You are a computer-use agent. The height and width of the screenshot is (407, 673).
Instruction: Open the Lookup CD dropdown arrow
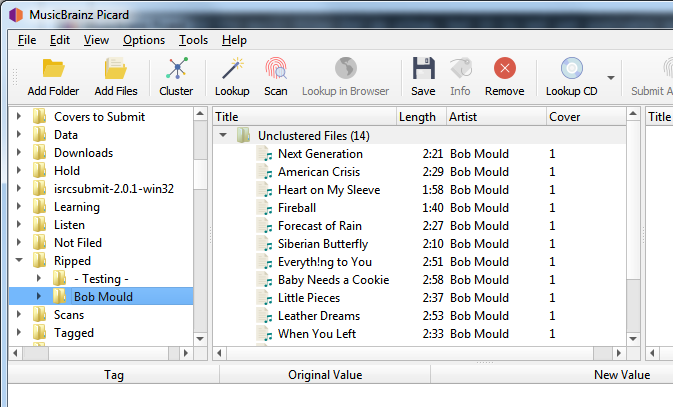610,78
